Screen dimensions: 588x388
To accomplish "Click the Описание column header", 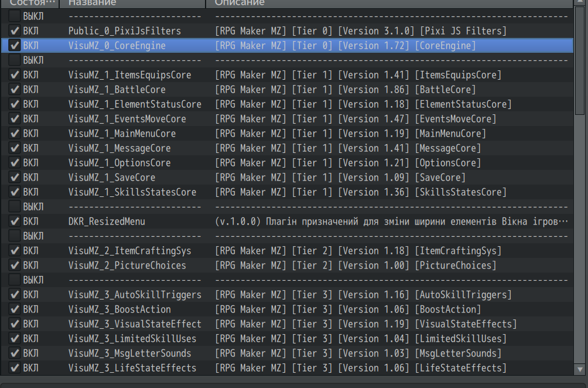I will [x=389, y=4].
